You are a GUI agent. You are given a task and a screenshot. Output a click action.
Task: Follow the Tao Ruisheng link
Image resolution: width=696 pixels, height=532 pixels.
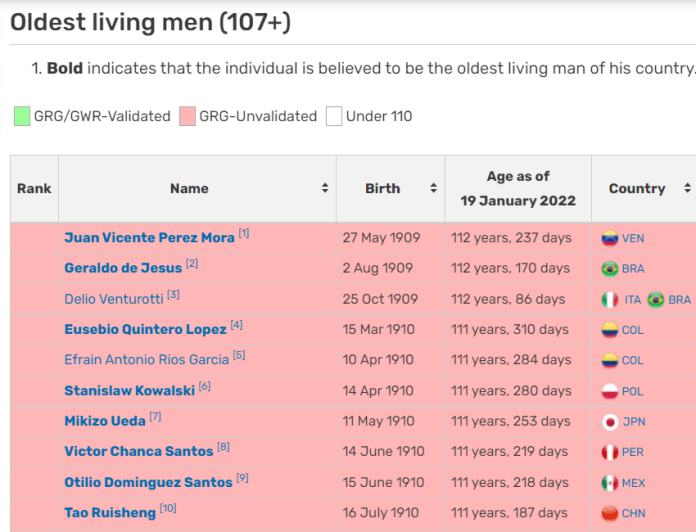pos(109,513)
